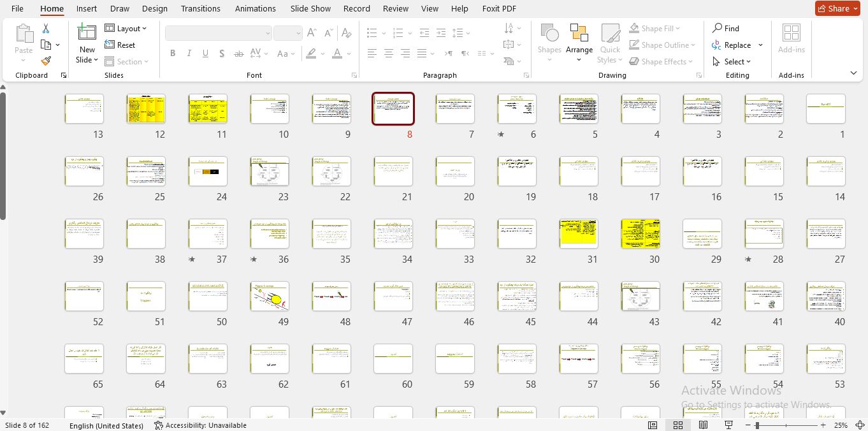Toggle Underline formatting
The height and width of the screenshot is (431, 868).
pyautogui.click(x=205, y=54)
